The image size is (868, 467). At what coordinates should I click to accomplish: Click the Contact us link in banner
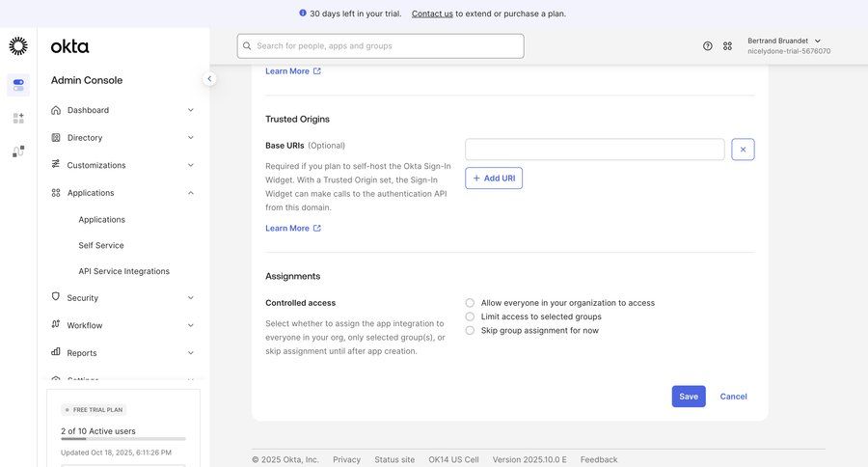pos(432,14)
